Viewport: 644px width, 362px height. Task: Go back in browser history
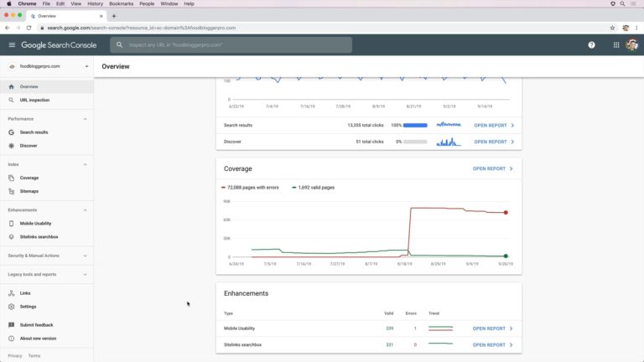[7, 28]
